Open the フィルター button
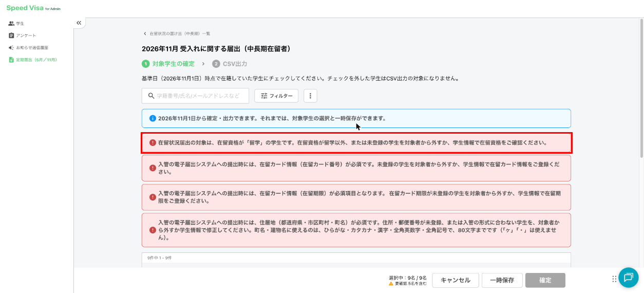Image resolution: width=644 pixels, height=293 pixels. pyautogui.click(x=276, y=96)
